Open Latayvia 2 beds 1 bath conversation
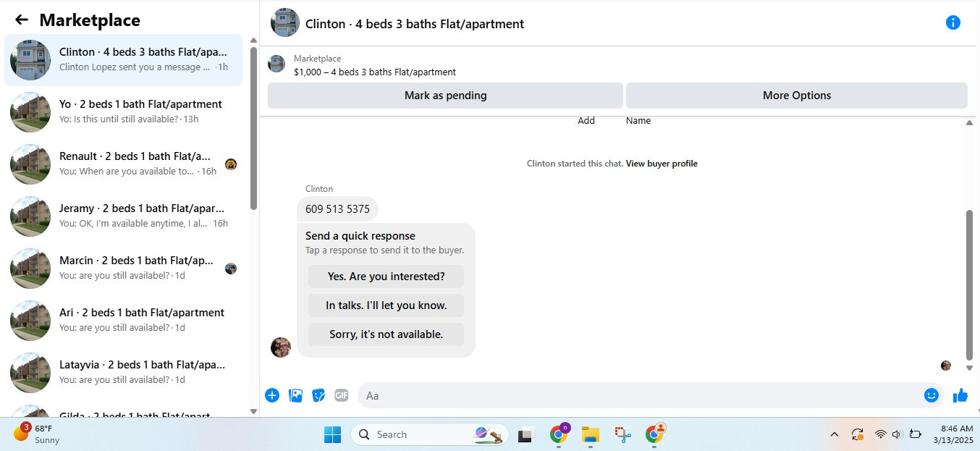The height and width of the screenshot is (451, 980). coord(123,373)
